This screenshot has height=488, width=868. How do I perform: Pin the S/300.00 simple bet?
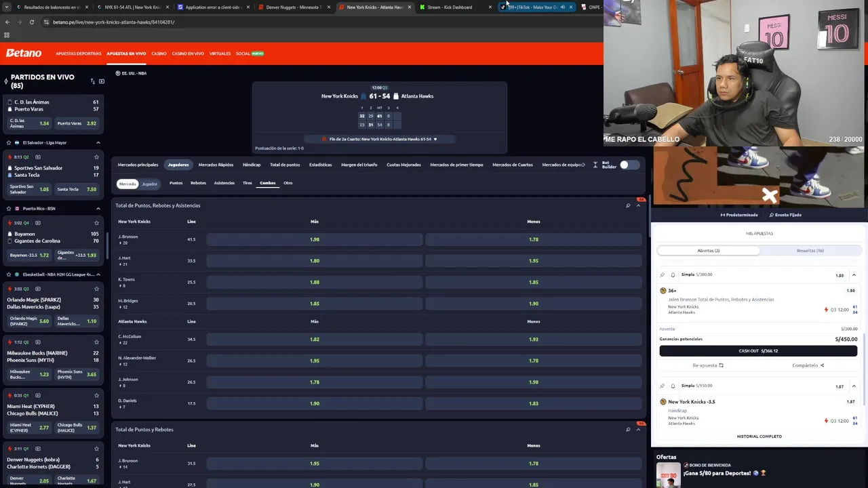coord(663,274)
